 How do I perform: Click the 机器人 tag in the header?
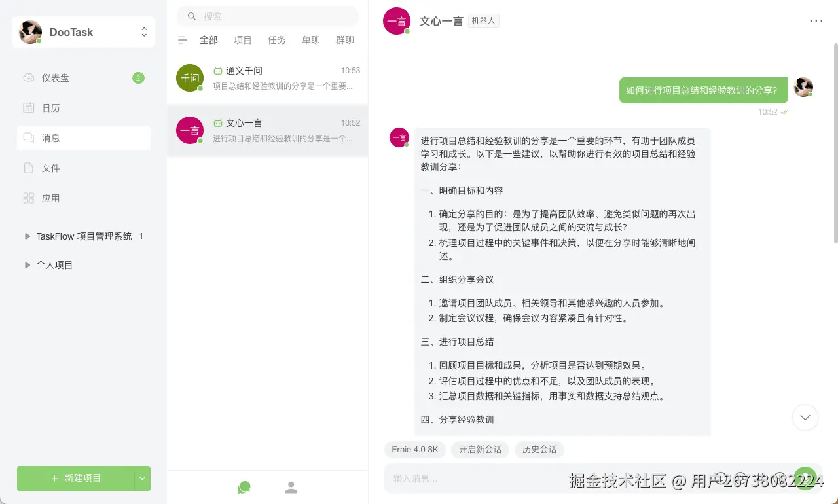pos(484,21)
